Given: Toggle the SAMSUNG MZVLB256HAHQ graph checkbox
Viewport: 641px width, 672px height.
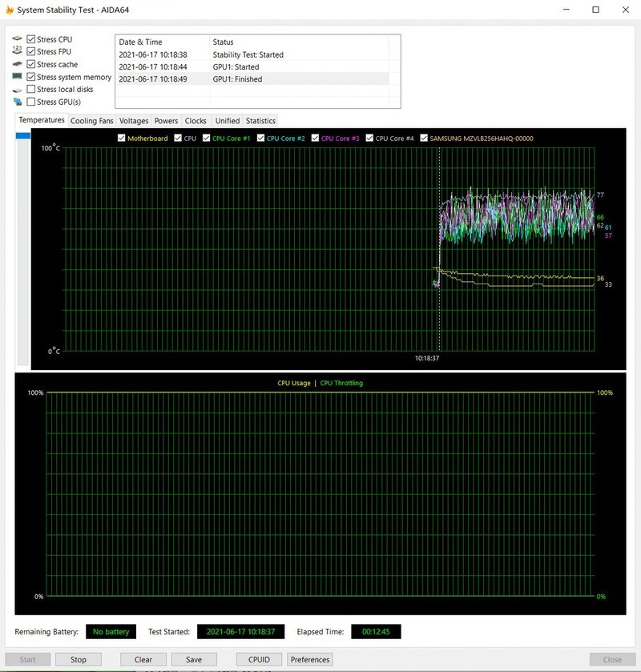Looking at the screenshot, I should point(424,139).
